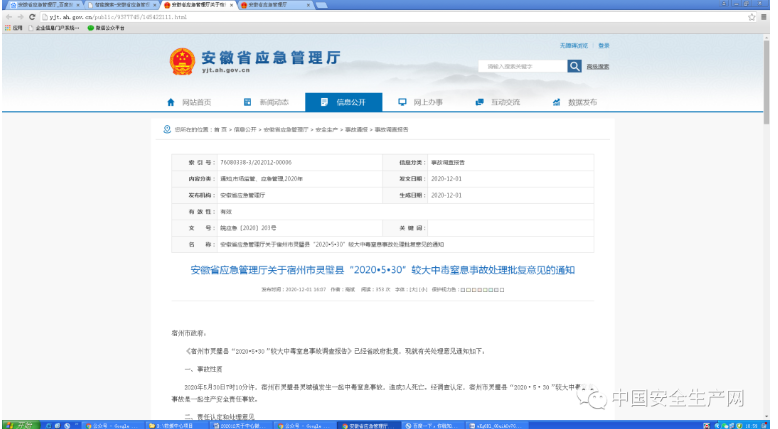The height and width of the screenshot is (429, 778).
Task: Click the keyword search input field
Action: [x=522, y=66]
